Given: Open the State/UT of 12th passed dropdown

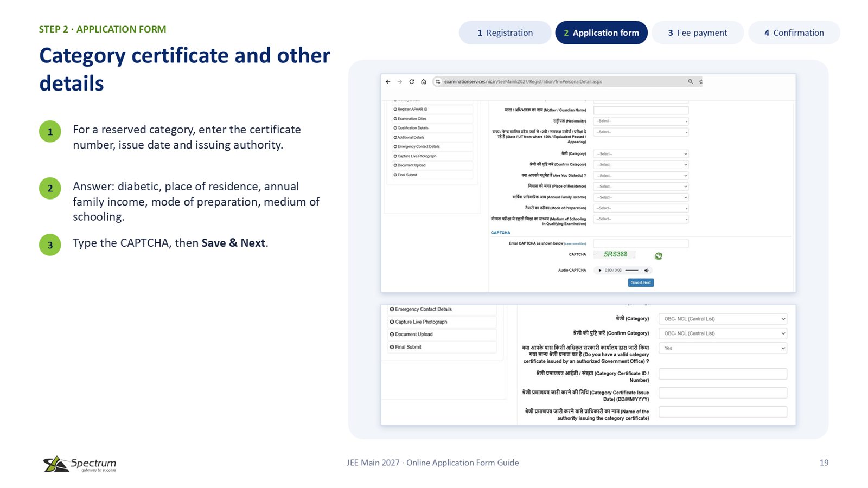Looking at the screenshot, I should [x=641, y=132].
